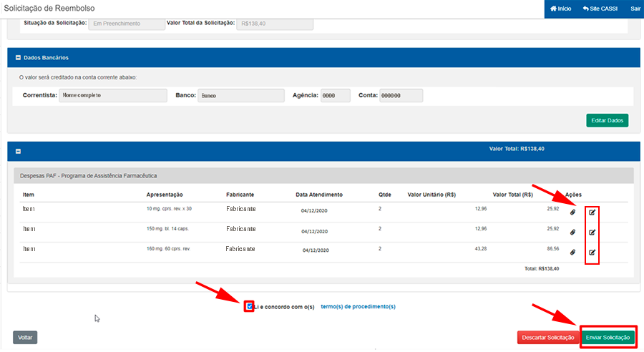Select the 'Valor Total: R$138,40' header text

coord(517,149)
